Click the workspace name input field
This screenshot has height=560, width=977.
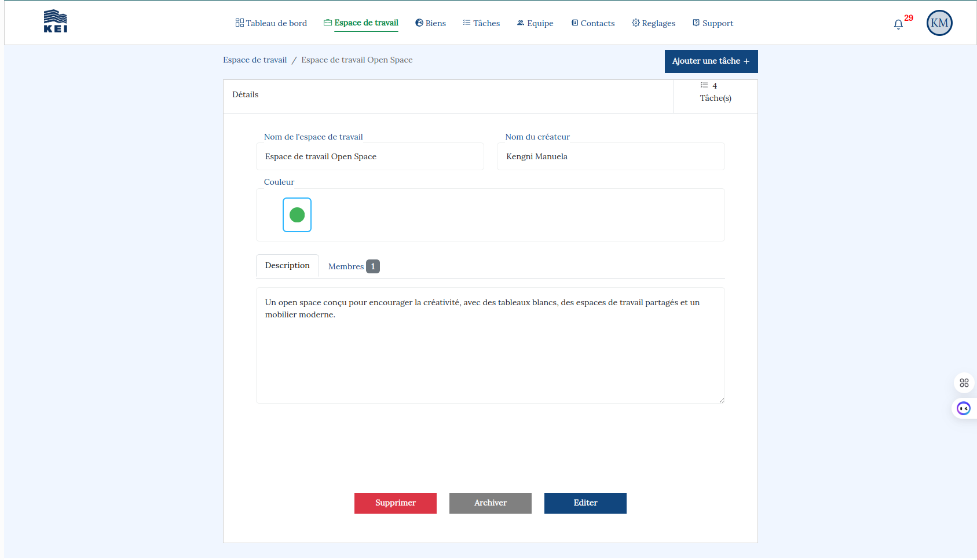pos(370,156)
